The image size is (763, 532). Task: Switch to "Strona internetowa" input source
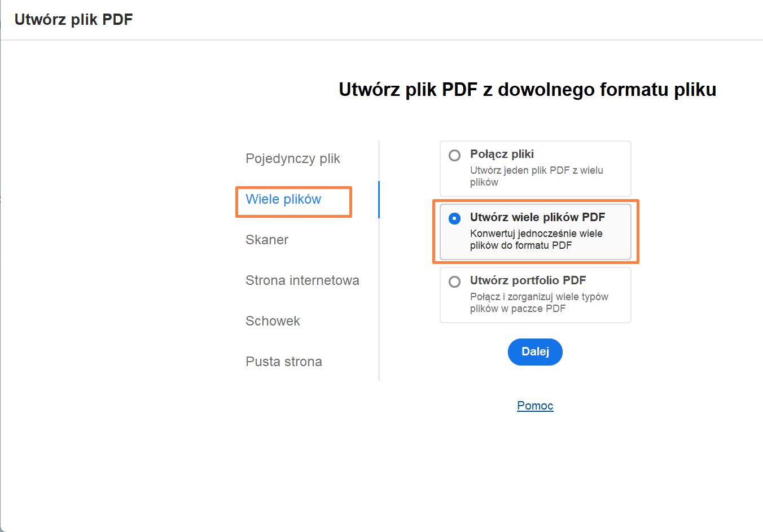click(302, 280)
